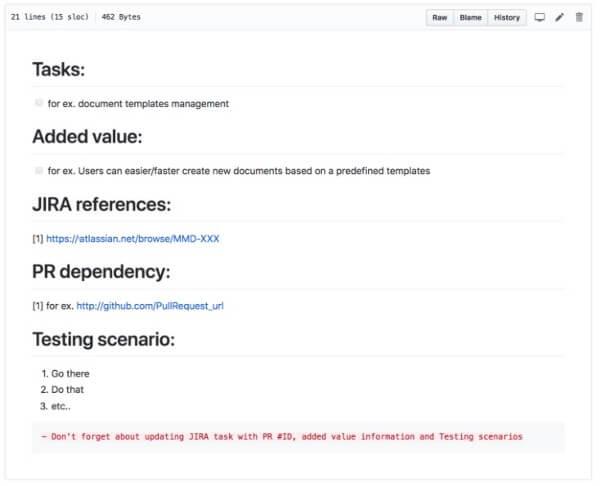The image size is (600, 486).
Task: Click the Do that list item
Action: point(67,390)
